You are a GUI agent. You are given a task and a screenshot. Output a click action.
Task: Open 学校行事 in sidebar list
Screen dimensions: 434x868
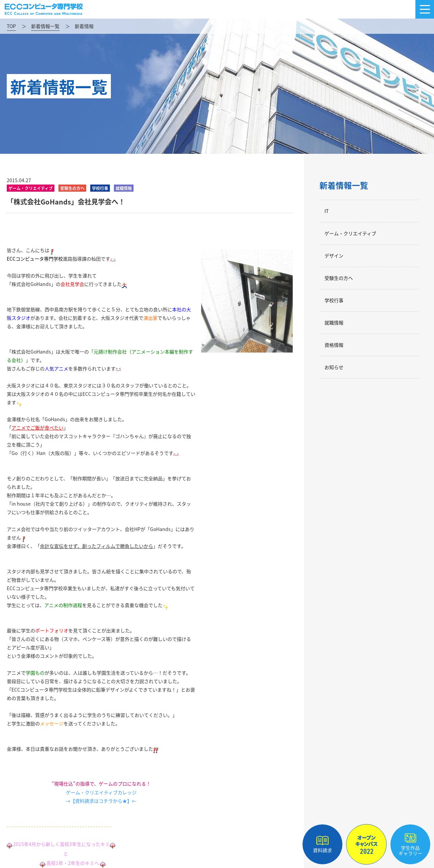click(x=369, y=300)
